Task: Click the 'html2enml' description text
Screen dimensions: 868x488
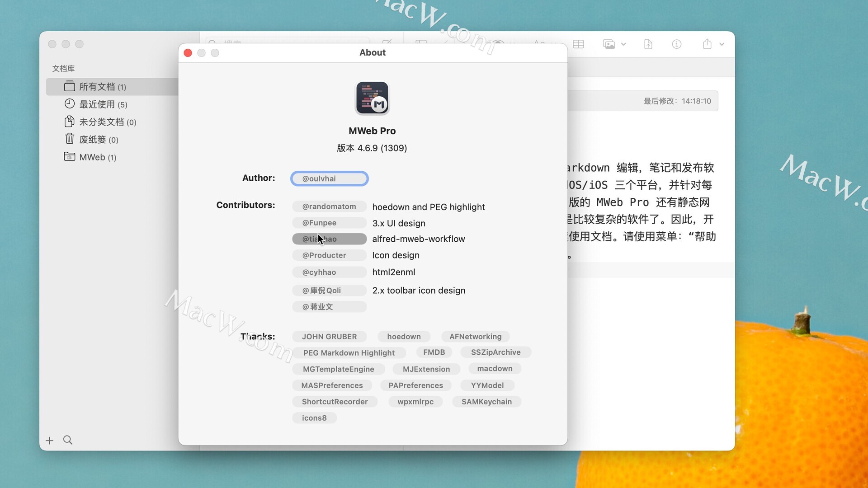Action: point(394,272)
